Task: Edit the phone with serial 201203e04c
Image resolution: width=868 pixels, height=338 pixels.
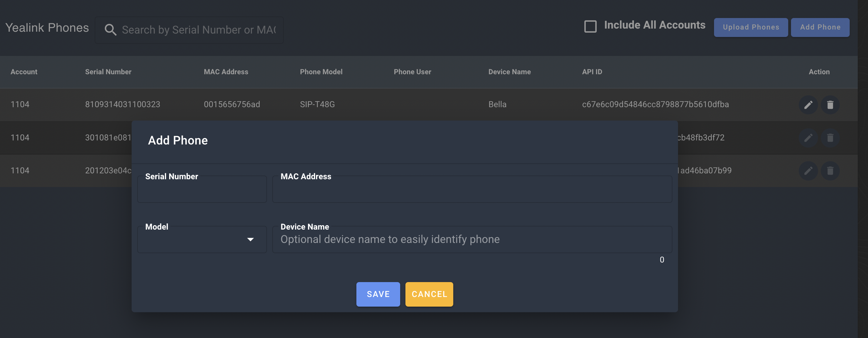Action: click(x=808, y=171)
